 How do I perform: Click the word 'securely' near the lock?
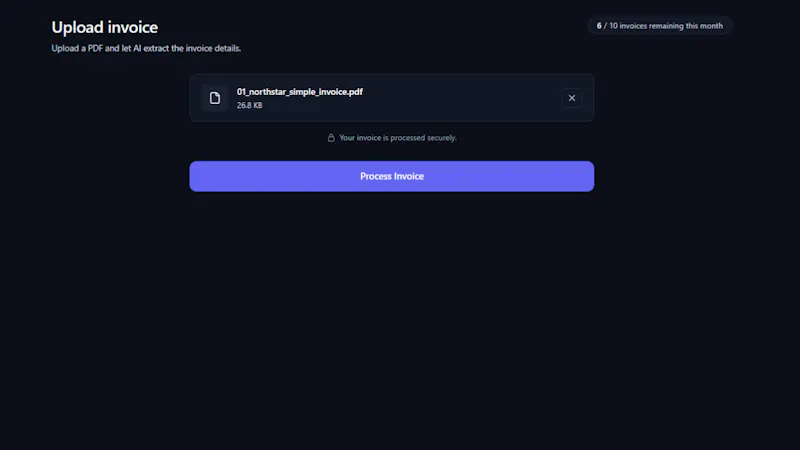[441, 138]
